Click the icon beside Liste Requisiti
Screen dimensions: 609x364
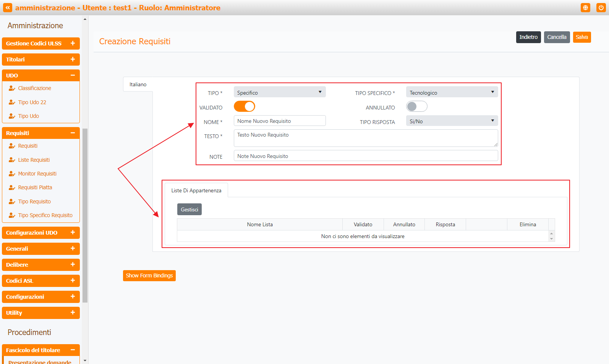12,160
